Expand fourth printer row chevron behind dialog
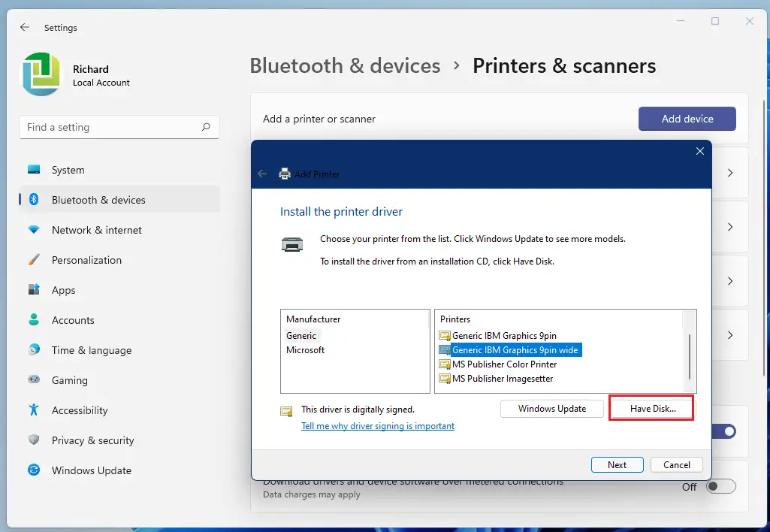Viewport: 770px width, 532px height. pos(730,335)
